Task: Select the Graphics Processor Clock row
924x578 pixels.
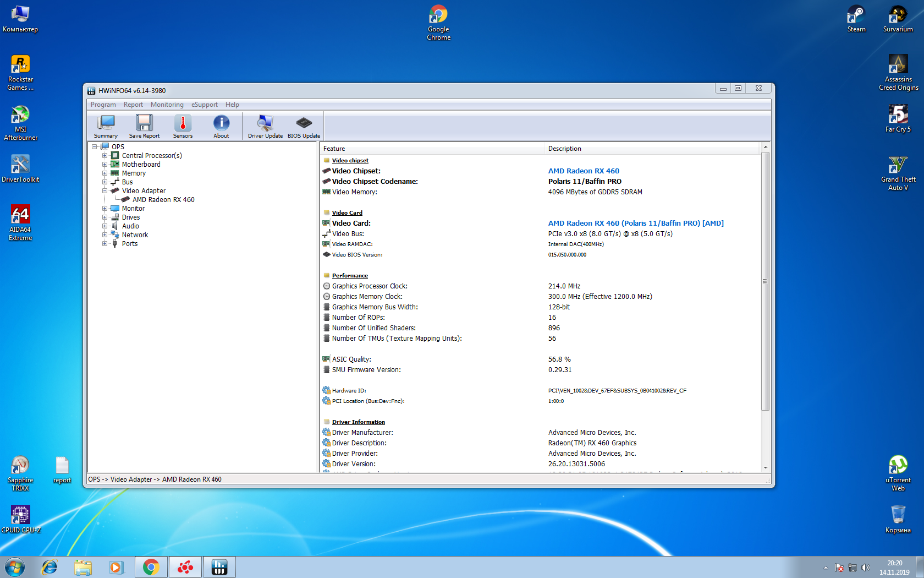Action: (x=540, y=286)
